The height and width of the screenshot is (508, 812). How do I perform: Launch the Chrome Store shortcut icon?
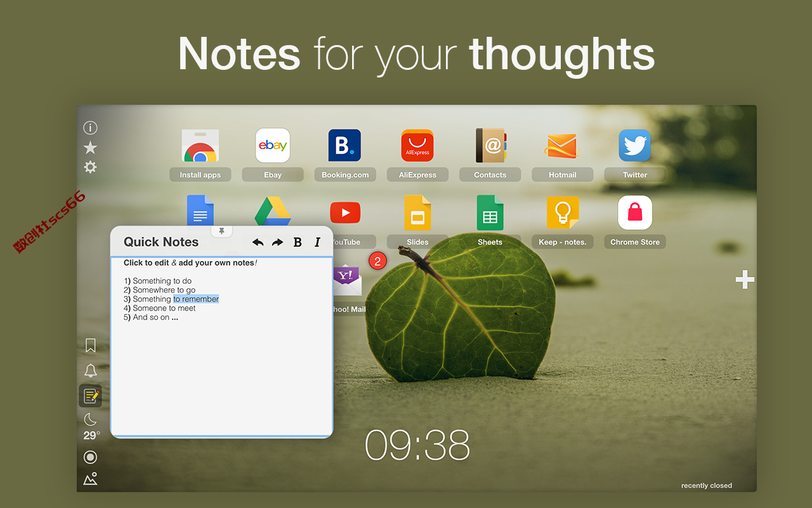pos(635,213)
